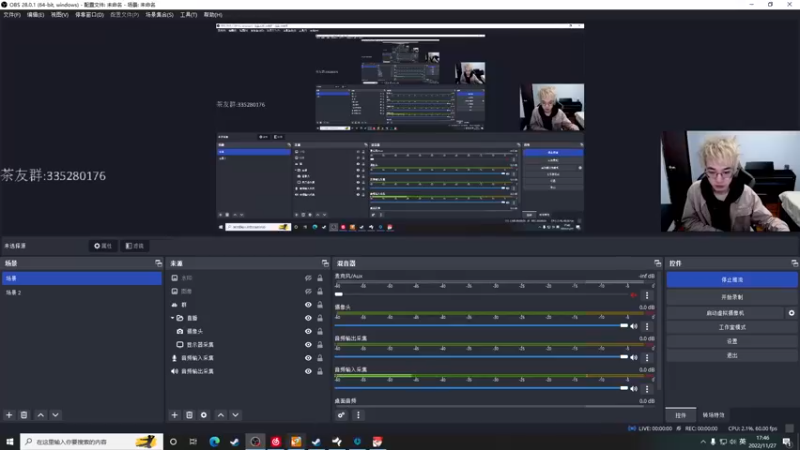Undock the Scenes panel

click(158, 263)
